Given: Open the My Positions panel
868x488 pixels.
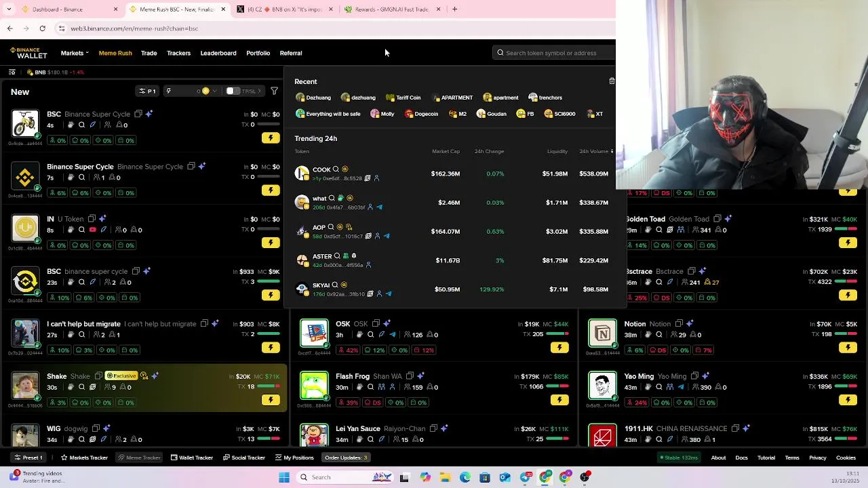Looking at the screenshot, I should (x=294, y=457).
